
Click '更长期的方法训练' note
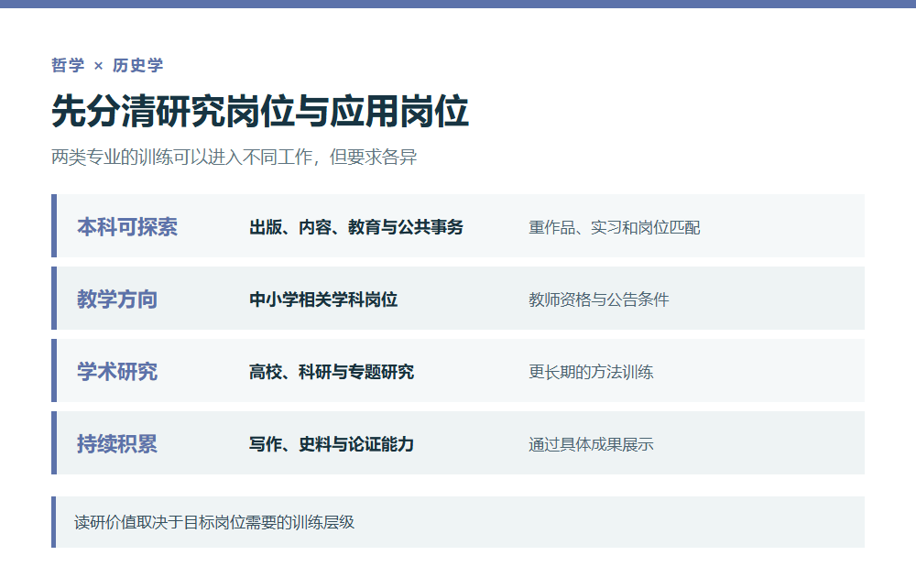click(591, 372)
